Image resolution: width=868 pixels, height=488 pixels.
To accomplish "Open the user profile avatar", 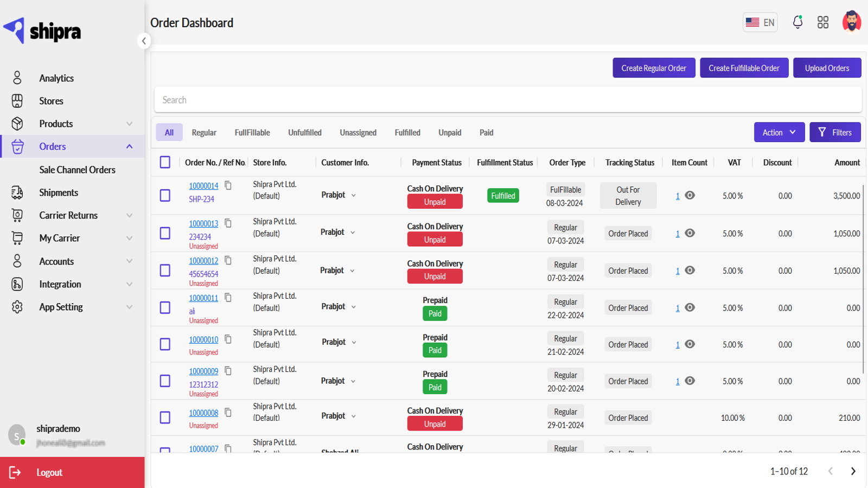I will click(x=852, y=22).
